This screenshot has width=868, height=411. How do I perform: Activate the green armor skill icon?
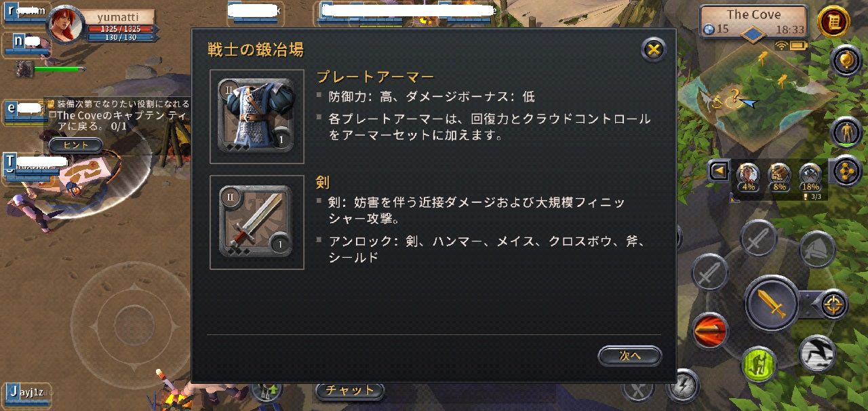pos(759,364)
